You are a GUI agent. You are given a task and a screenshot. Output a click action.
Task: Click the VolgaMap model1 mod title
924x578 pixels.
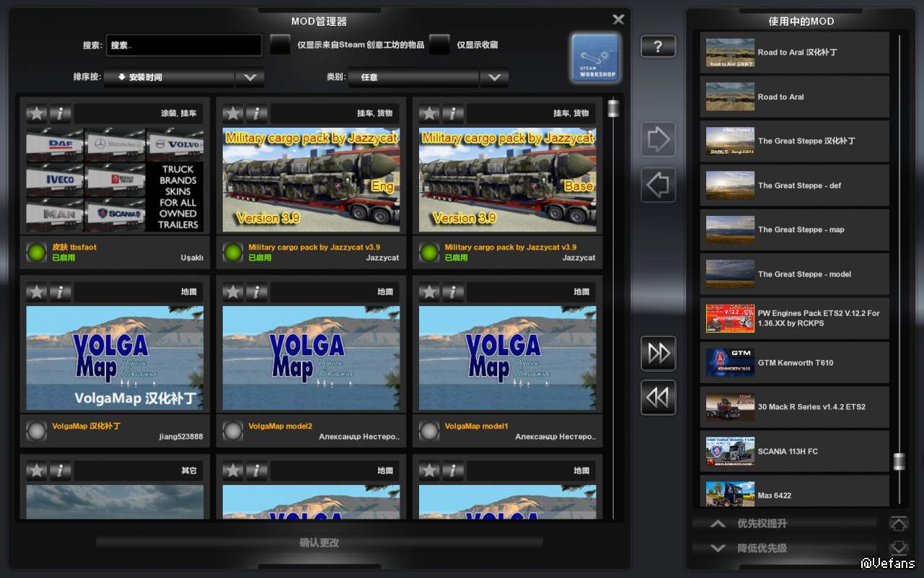(x=477, y=426)
